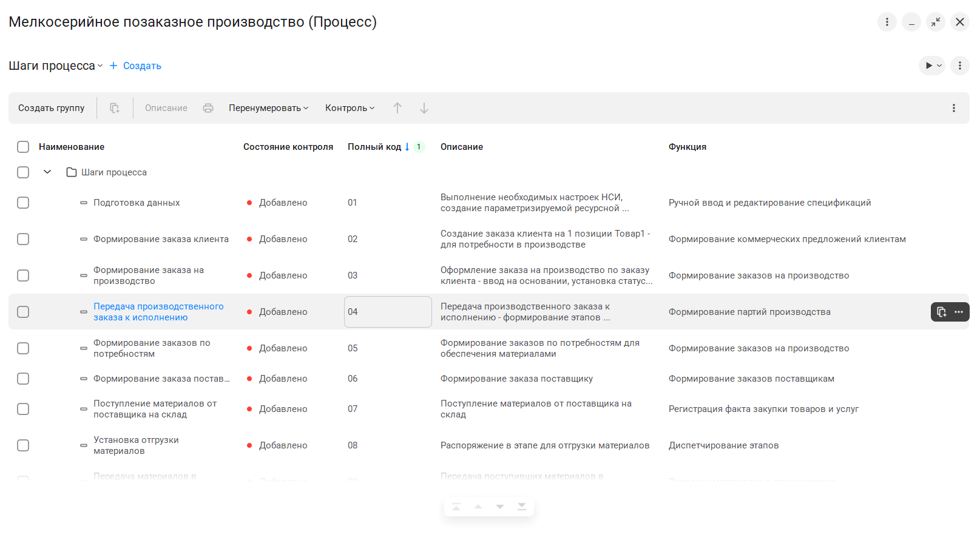Click the print icon in the toolbar
Viewport: 980px width, 537px height.
coord(208,108)
